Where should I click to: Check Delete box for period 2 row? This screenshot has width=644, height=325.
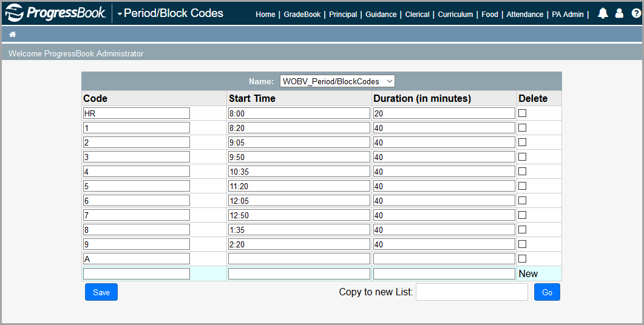(523, 142)
